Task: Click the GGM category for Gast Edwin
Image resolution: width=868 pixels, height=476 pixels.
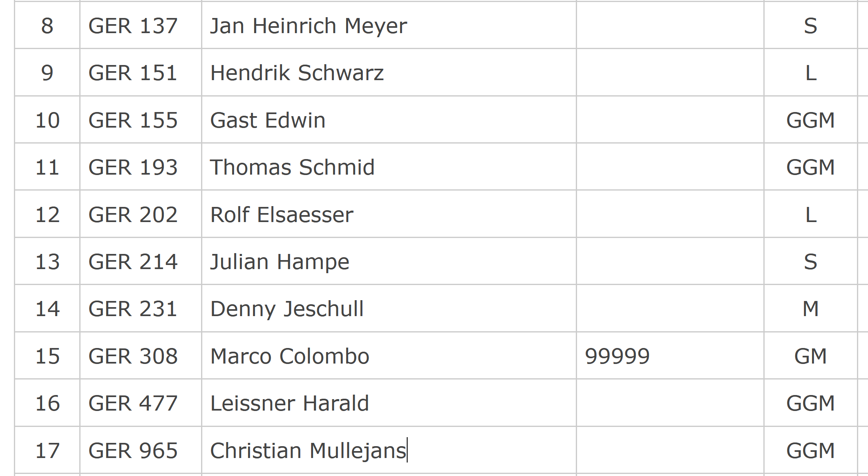Action: [x=810, y=120]
